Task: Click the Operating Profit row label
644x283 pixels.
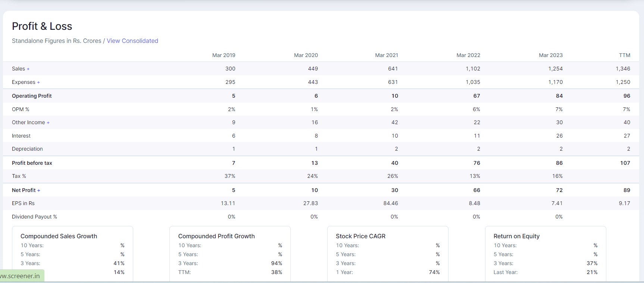Action: [32, 96]
